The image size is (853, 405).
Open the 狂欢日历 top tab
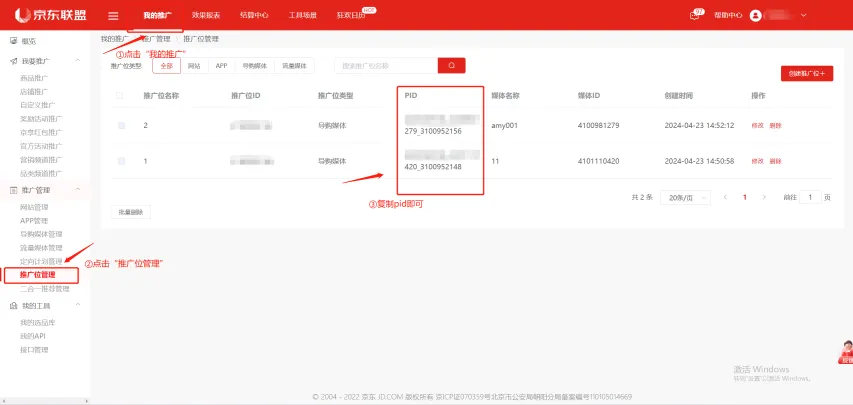tap(351, 15)
